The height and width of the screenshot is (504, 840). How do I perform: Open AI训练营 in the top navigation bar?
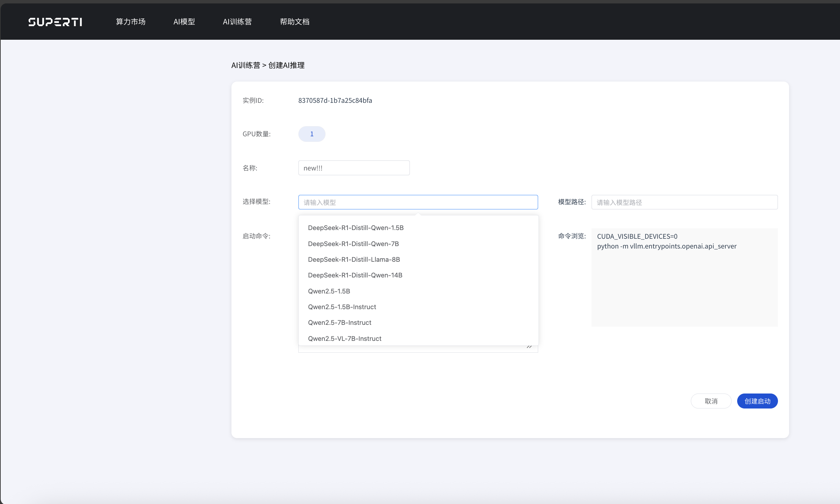(x=237, y=22)
